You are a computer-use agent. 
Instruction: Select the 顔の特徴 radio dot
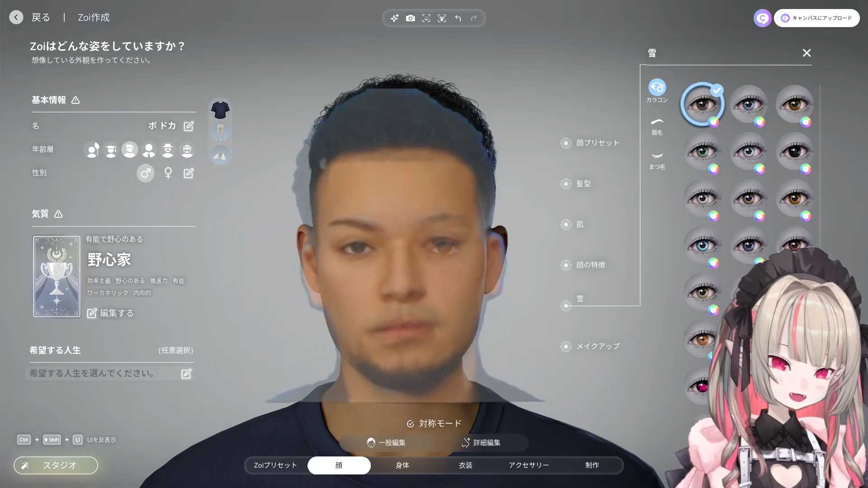[566, 265]
